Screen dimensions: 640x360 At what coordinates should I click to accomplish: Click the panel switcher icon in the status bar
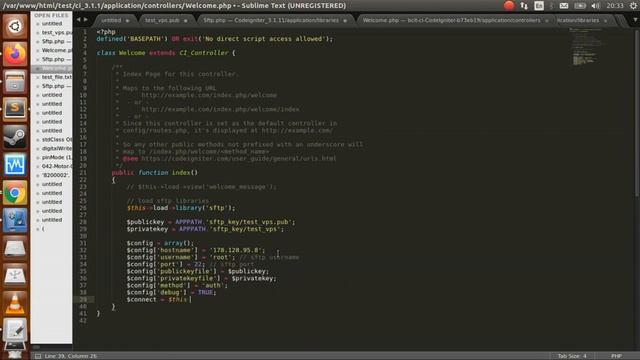pos(38,356)
